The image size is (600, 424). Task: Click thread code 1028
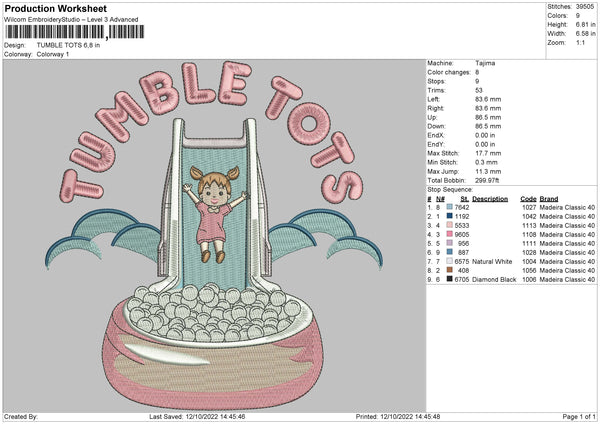pos(529,252)
